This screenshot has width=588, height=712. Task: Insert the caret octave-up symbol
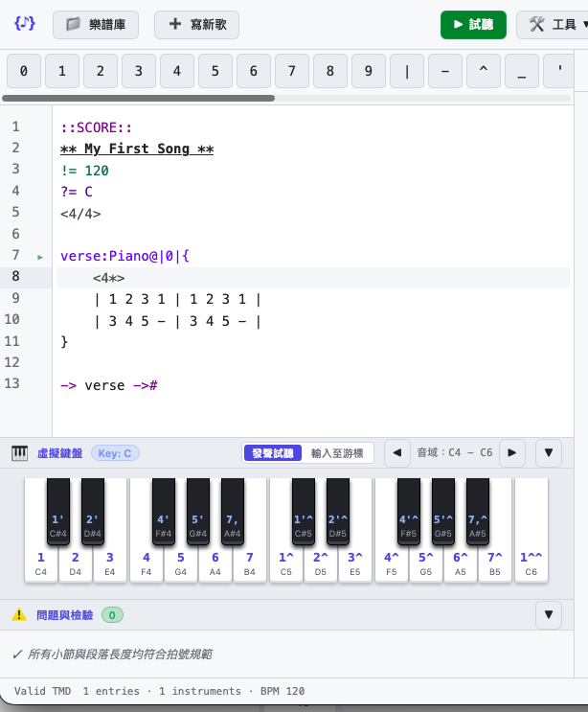pos(484,71)
